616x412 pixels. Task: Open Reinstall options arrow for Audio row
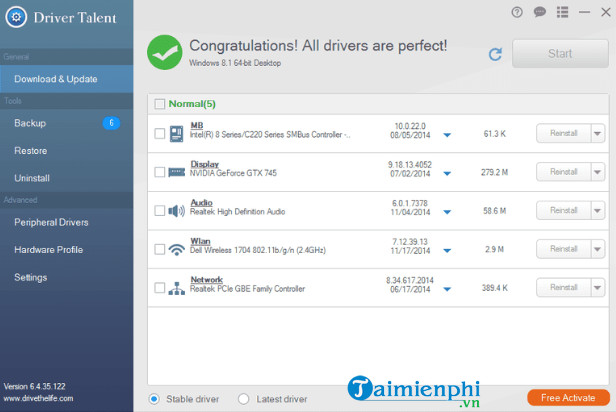click(598, 211)
